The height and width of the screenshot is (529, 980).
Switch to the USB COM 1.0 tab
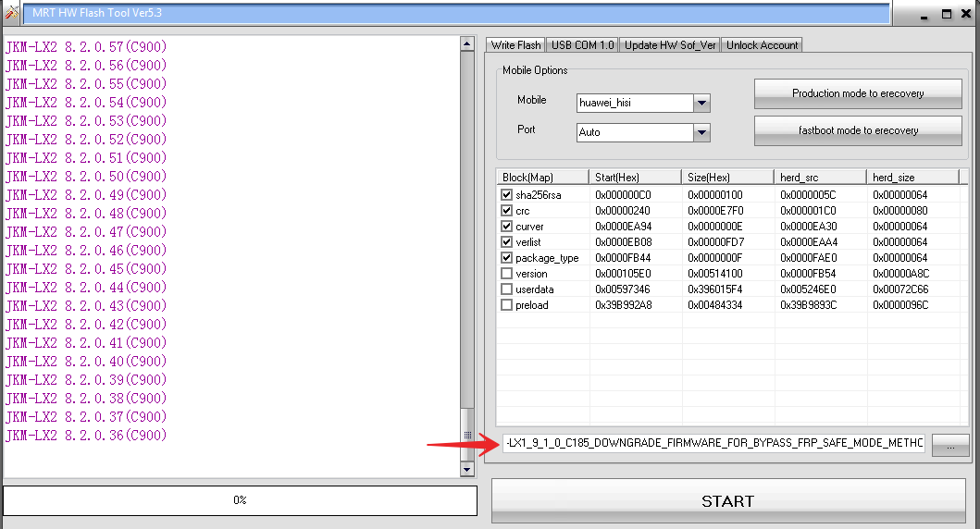pos(582,45)
